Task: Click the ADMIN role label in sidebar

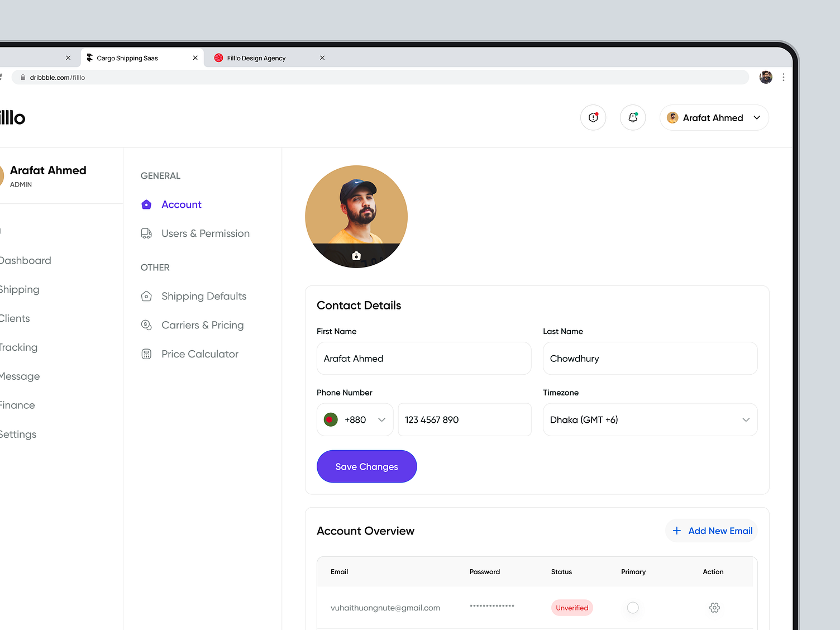Action: [x=21, y=185]
